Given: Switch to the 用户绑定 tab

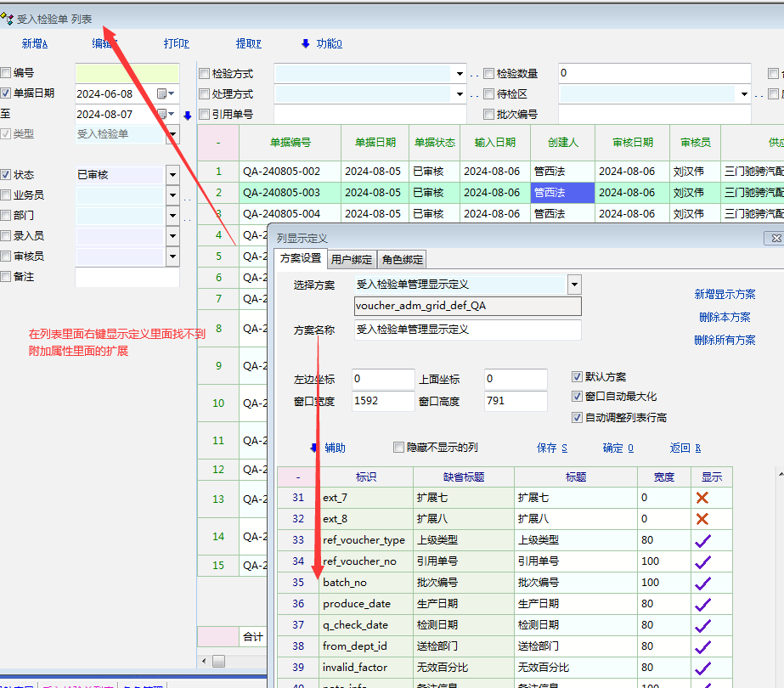Looking at the screenshot, I should 352,259.
